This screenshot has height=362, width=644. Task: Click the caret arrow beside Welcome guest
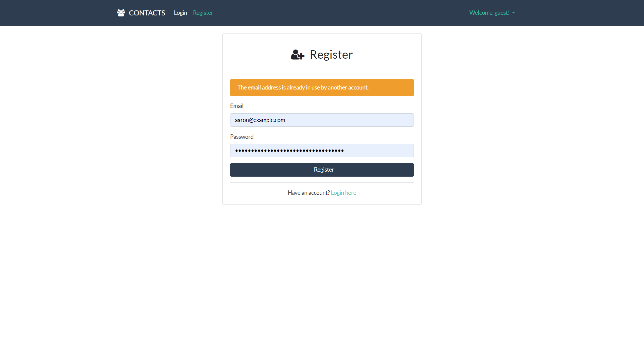coord(514,13)
